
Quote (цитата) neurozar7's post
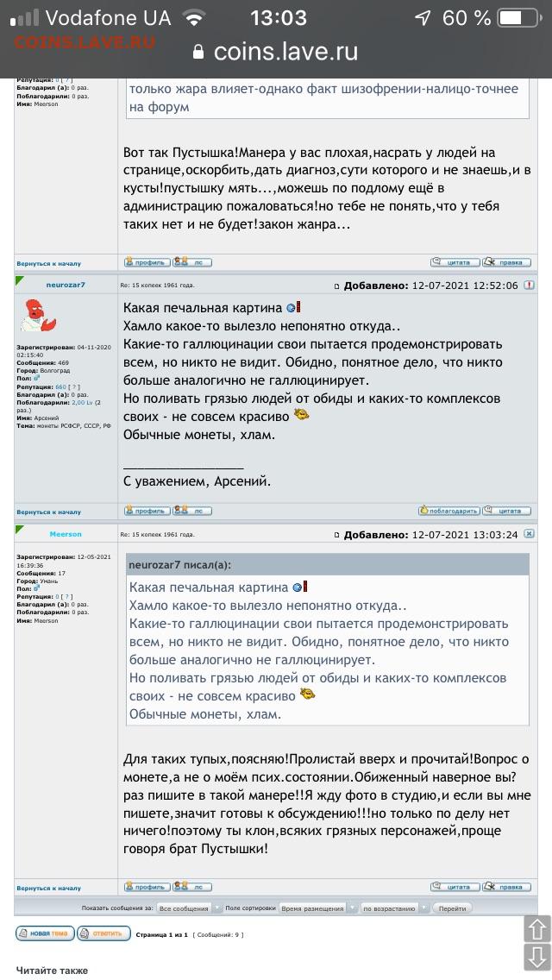(x=507, y=511)
